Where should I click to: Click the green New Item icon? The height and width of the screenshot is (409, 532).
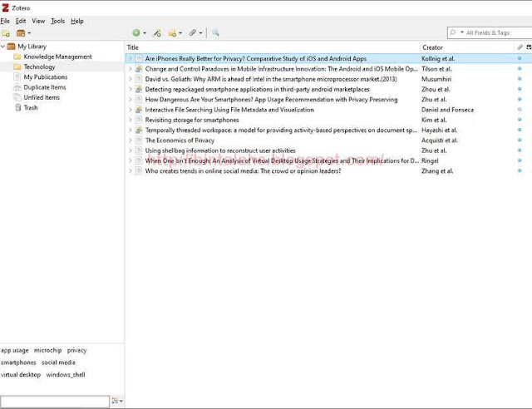point(136,33)
